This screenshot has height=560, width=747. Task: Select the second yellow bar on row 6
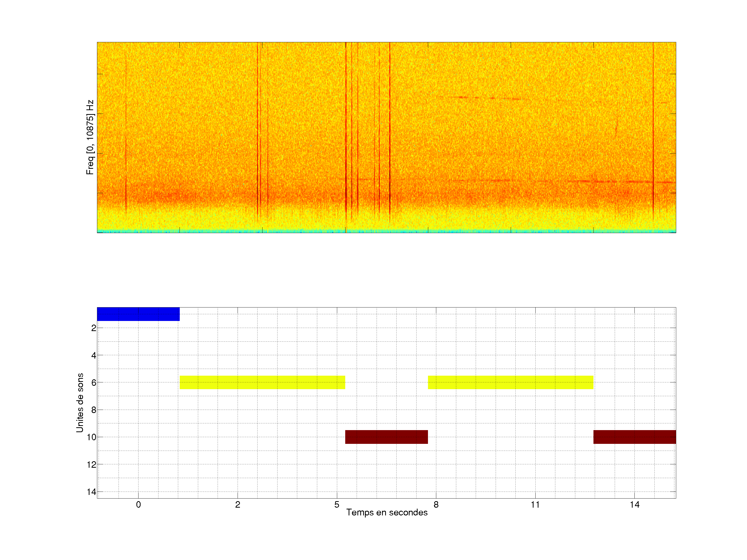(x=510, y=382)
